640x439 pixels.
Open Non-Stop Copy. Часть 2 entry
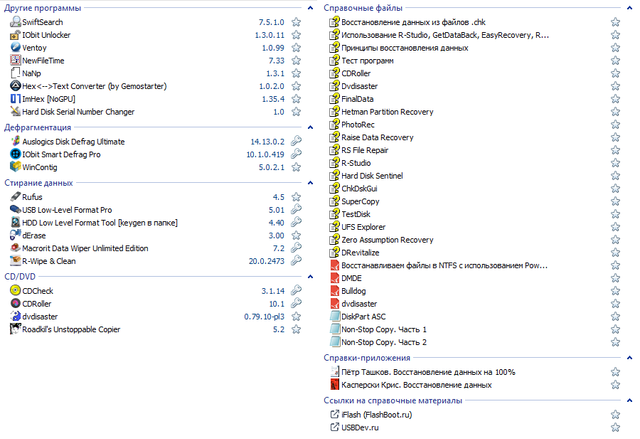(x=384, y=342)
